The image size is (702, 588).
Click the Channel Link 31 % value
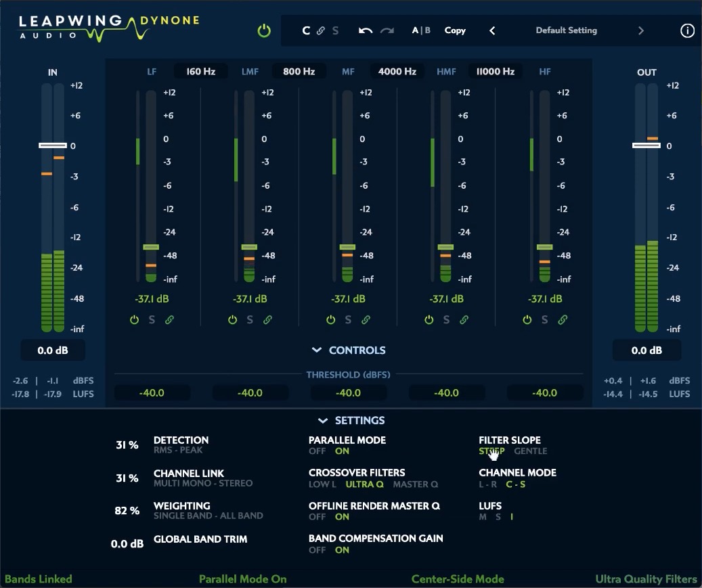pos(127,478)
